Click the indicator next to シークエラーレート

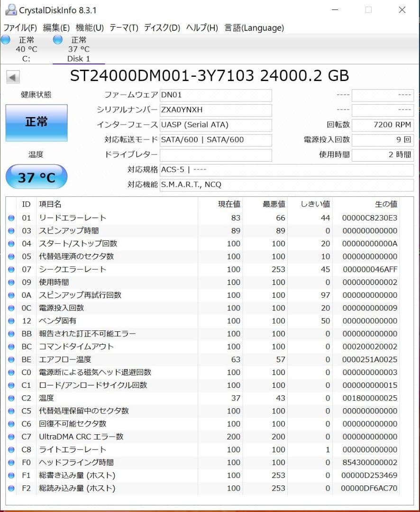[x=11, y=269]
